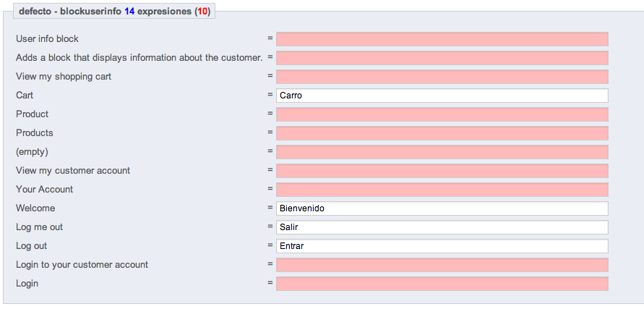This screenshot has height=317, width=644.
Task: Click the empty translation field for Login
Action: [442, 284]
